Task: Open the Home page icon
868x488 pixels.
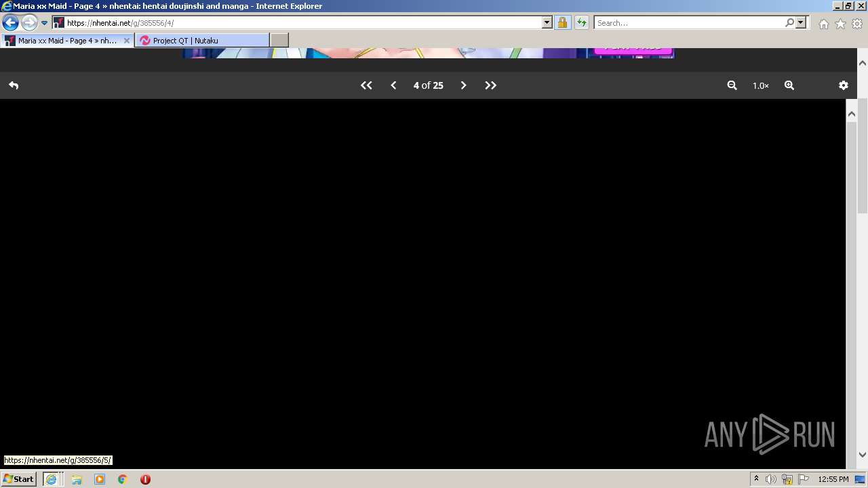Action: coord(823,24)
